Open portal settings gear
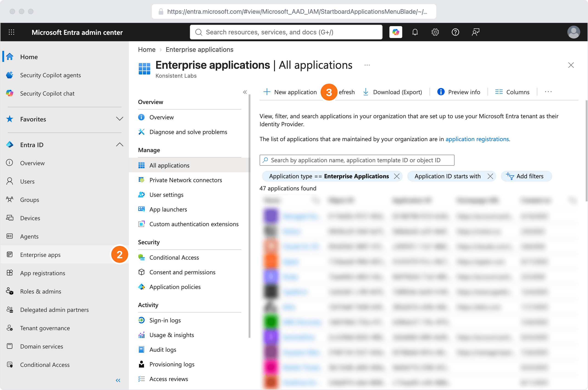This screenshot has height=390, width=588. 435,32
